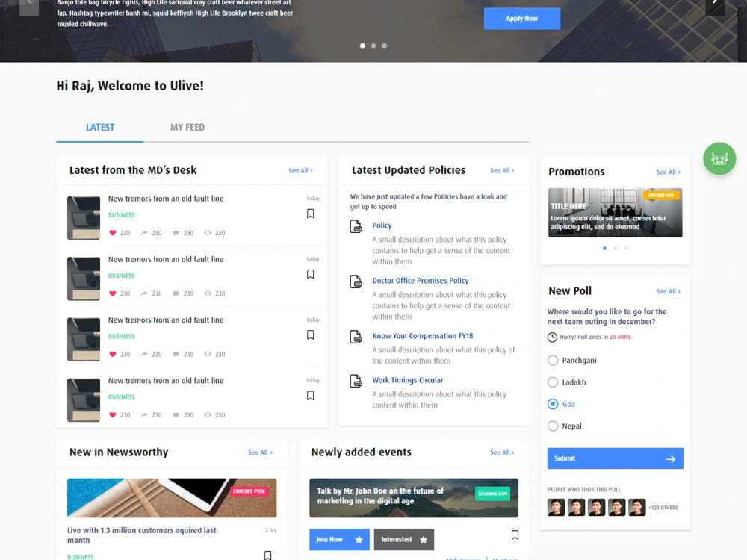Bookmark the third MD's Desk article
The height and width of the screenshot is (560, 747).
tap(311, 335)
